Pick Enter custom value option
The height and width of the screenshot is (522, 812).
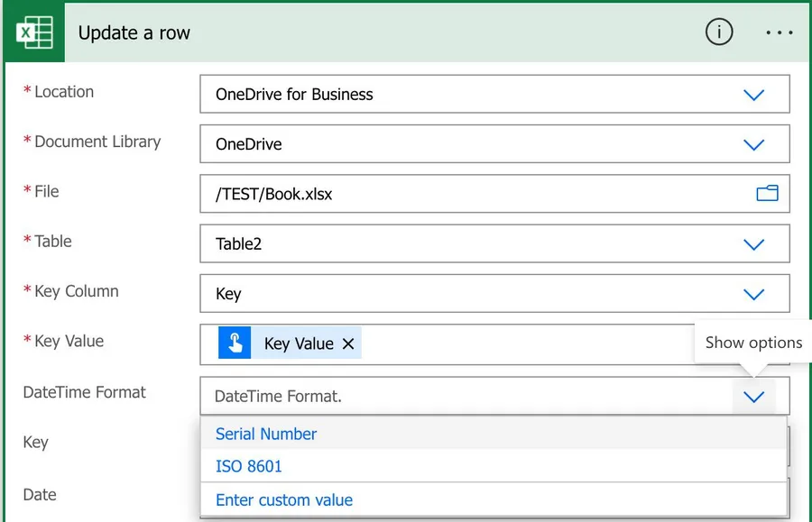pos(284,500)
